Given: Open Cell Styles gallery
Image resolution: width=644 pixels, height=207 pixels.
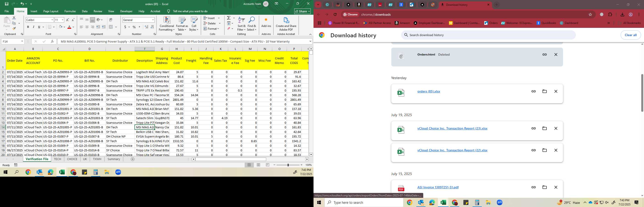Looking at the screenshot, I should click(x=194, y=24).
